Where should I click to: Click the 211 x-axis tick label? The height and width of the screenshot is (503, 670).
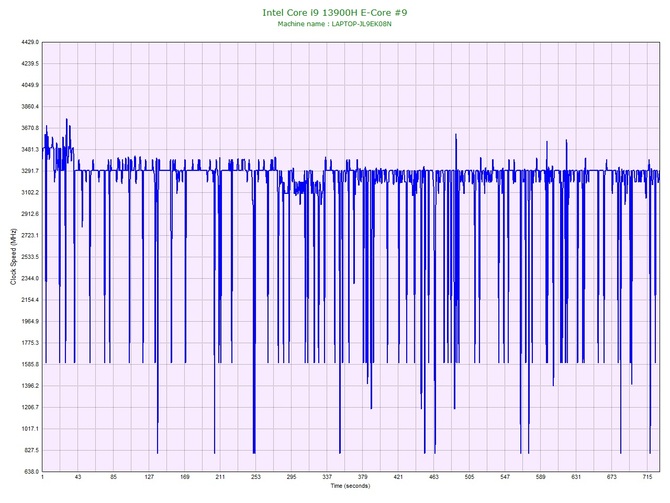(x=220, y=477)
